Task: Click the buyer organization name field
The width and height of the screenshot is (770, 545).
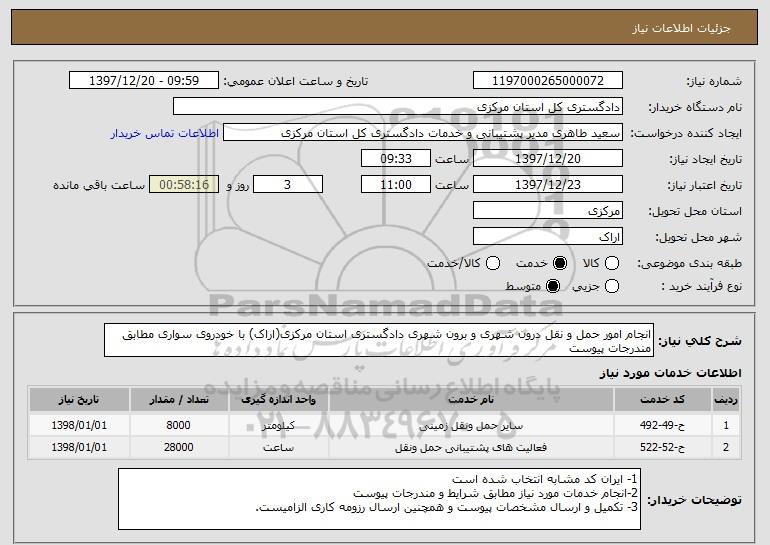Action: (x=398, y=107)
